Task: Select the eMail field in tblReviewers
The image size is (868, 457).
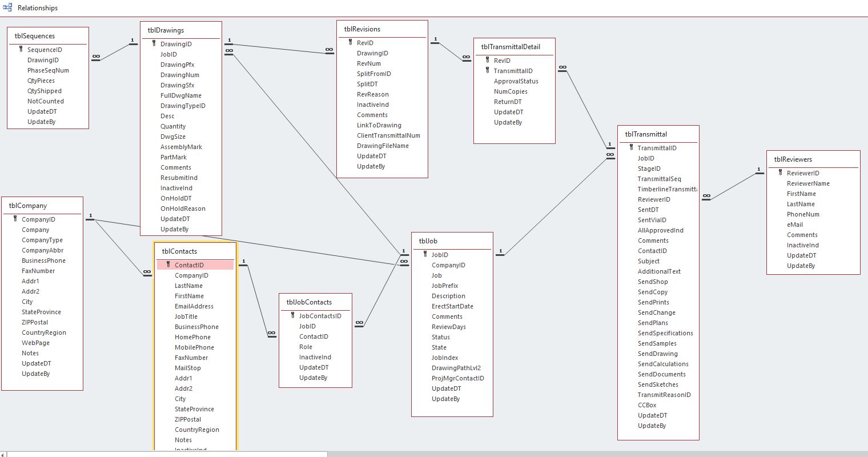Action: [x=795, y=225]
